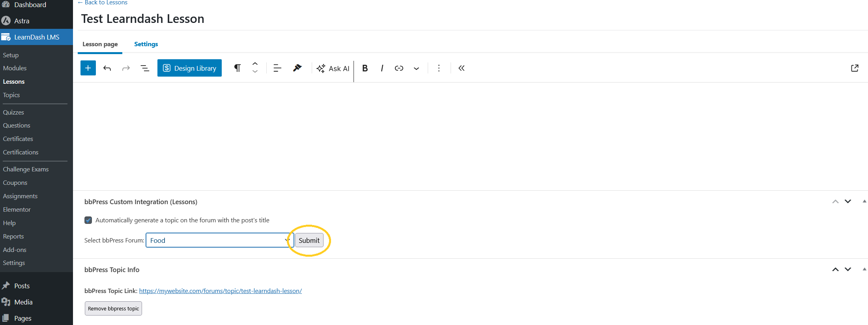The width and height of the screenshot is (868, 325).
Task: Open the Design Library
Action: click(189, 68)
